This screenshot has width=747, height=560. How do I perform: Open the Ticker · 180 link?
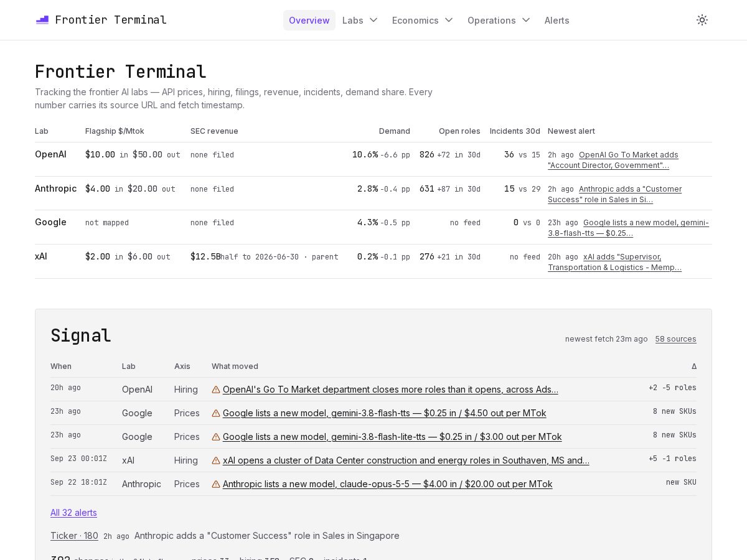pyautogui.click(x=74, y=536)
